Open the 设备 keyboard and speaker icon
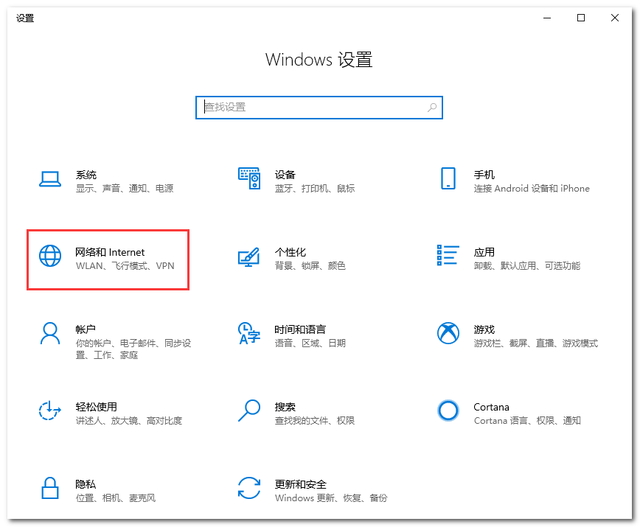640x527 pixels. coord(249,178)
